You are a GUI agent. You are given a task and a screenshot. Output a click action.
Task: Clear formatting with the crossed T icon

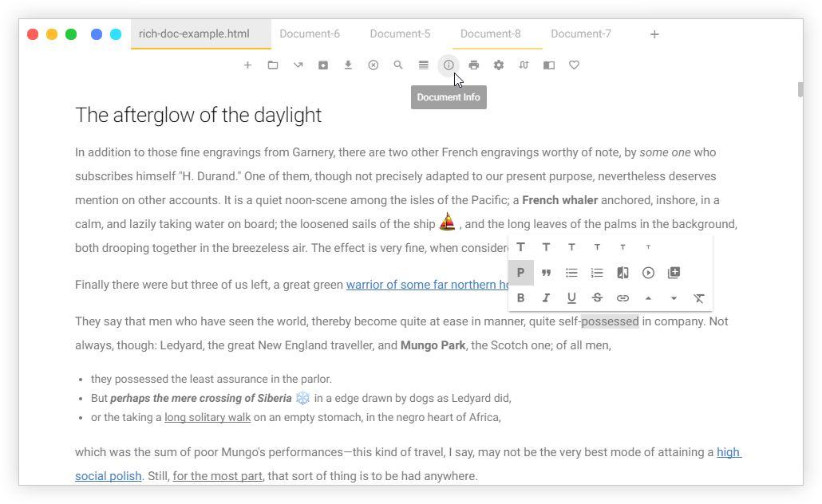(x=699, y=298)
